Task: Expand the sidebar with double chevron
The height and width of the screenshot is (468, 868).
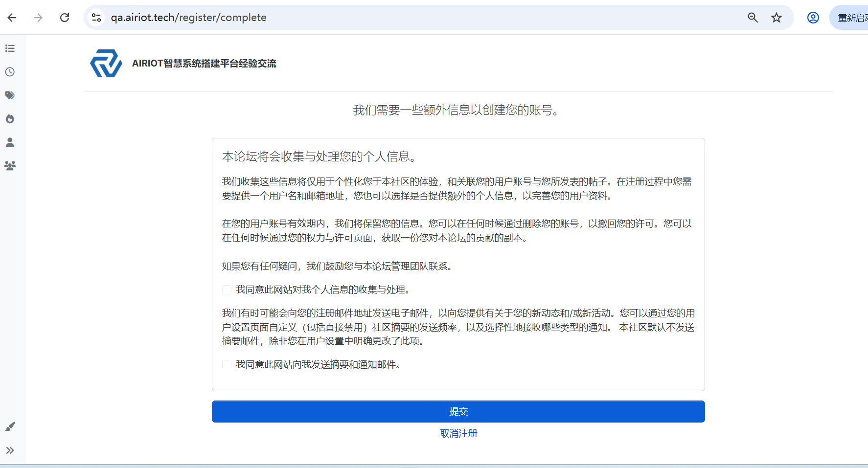Action: pyautogui.click(x=10, y=450)
